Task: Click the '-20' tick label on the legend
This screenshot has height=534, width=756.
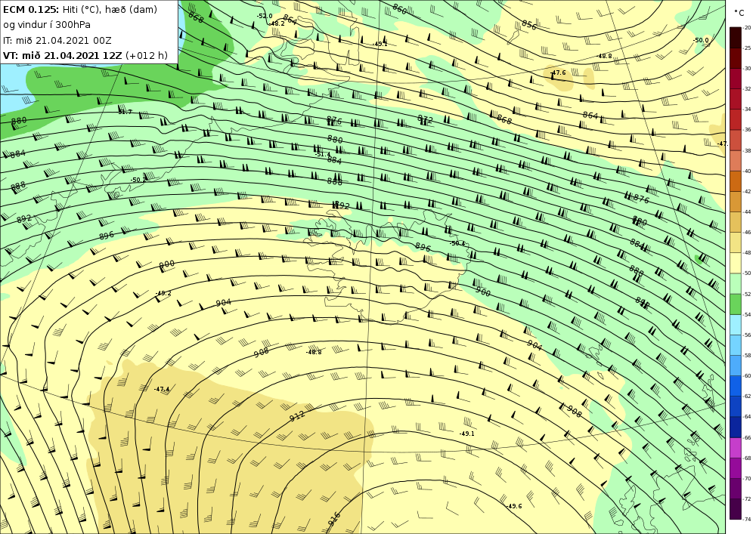Action: [747, 27]
